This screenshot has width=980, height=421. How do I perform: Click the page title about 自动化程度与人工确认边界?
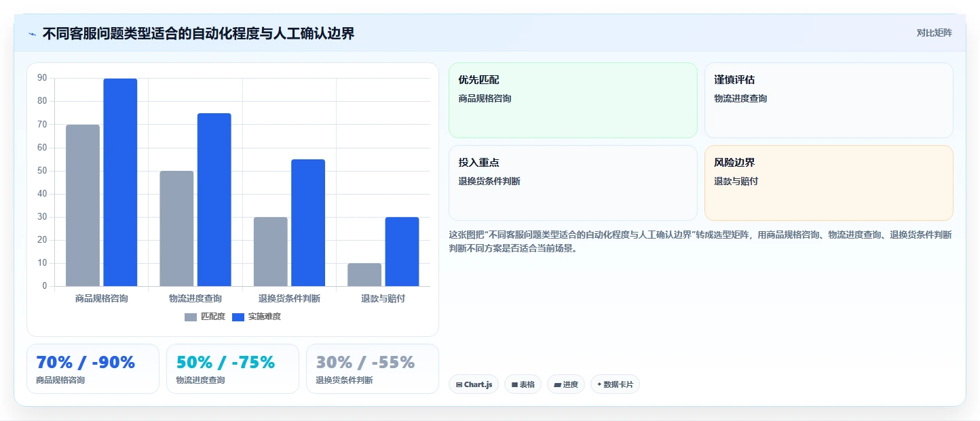pos(198,33)
